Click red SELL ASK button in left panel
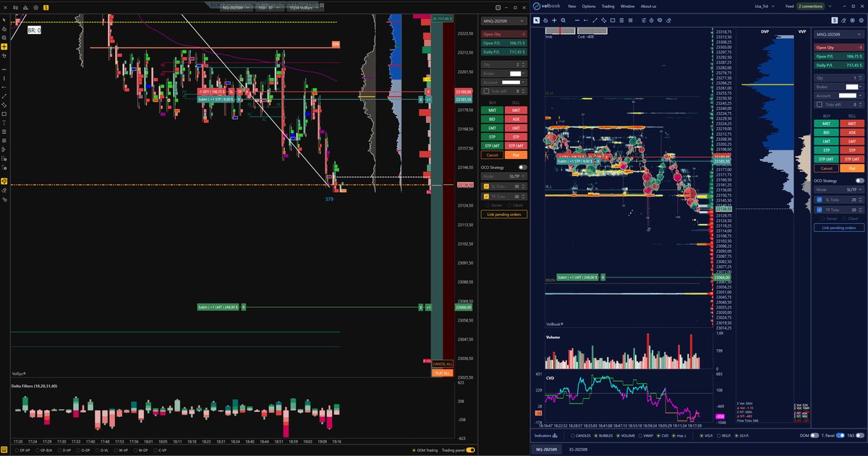Viewport: 868px width, 456px height. [x=516, y=119]
